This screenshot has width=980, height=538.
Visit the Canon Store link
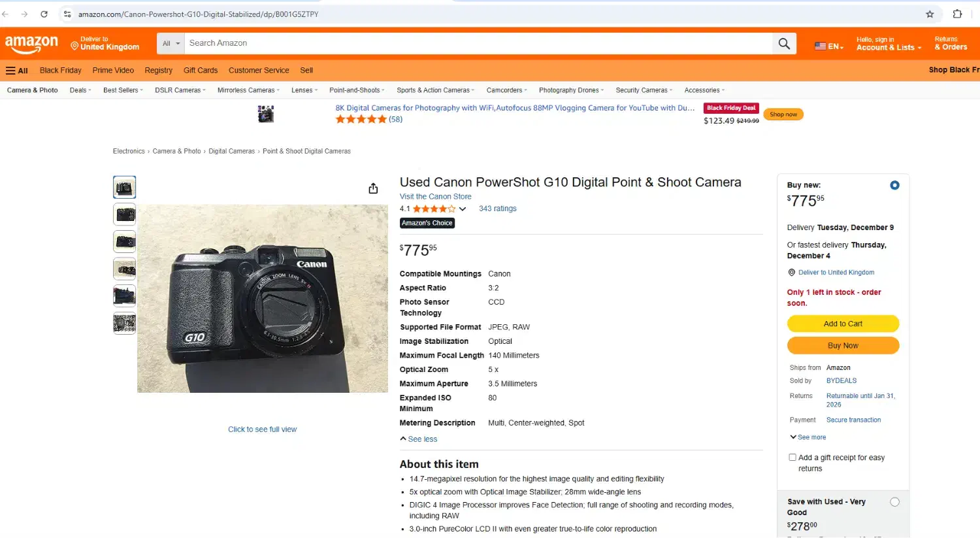point(435,196)
